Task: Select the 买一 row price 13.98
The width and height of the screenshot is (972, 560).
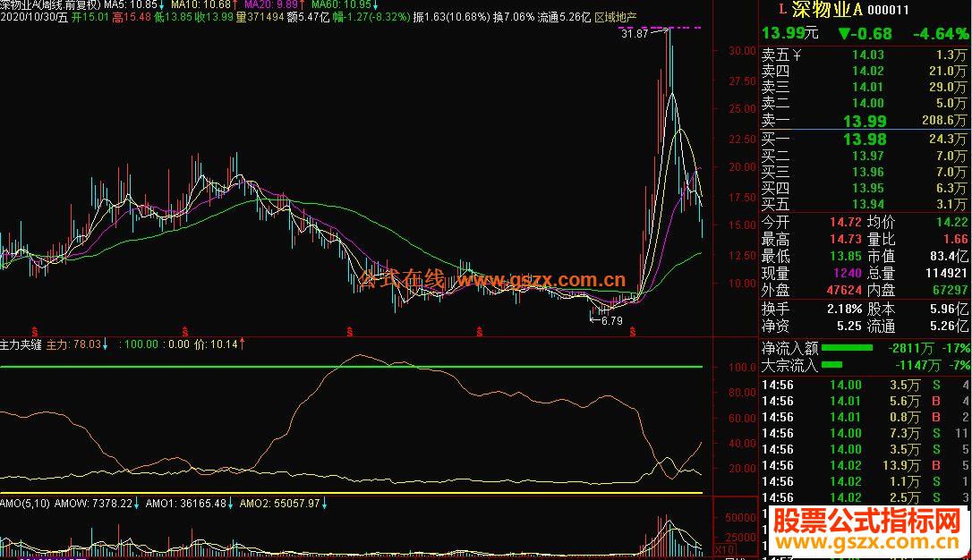Action: [x=865, y=140]
